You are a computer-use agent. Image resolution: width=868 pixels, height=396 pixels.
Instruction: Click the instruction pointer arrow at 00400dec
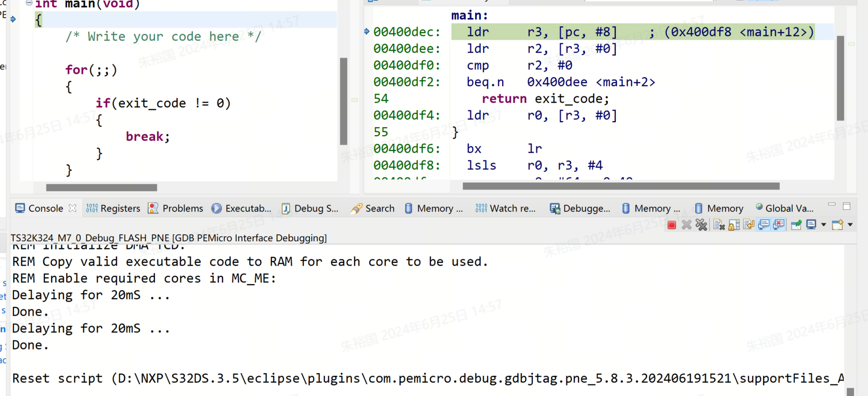click(x=366, y=32)
